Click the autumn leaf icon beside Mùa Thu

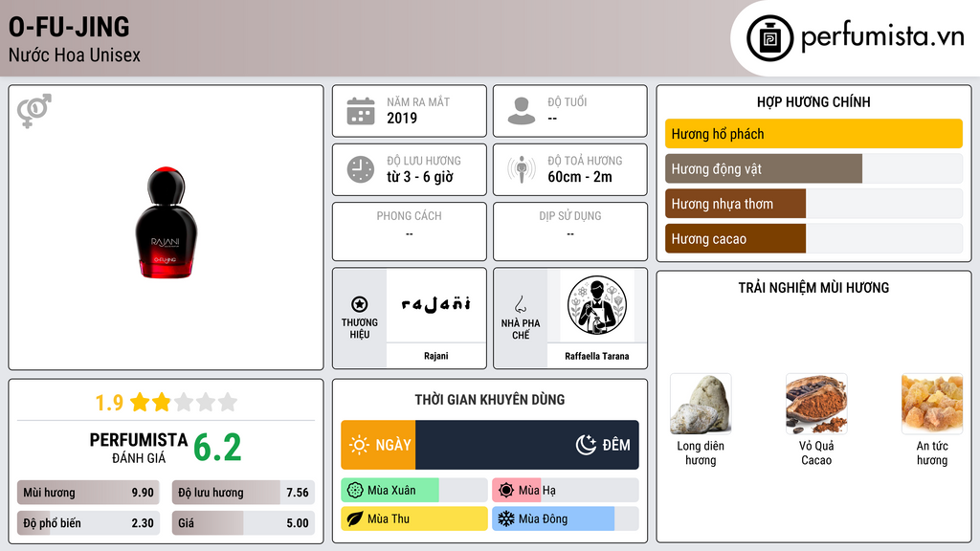click(355, 518)
